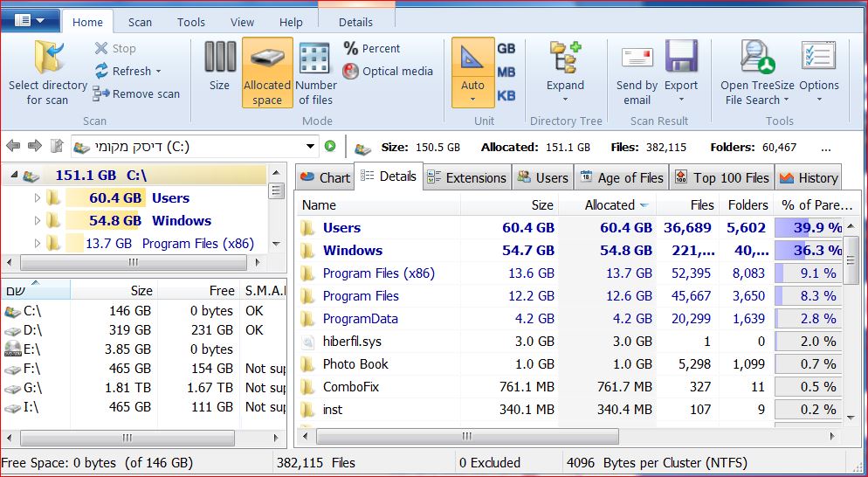Select drive D:\ in drive list

pyautogui.click(x=144, y=330)
